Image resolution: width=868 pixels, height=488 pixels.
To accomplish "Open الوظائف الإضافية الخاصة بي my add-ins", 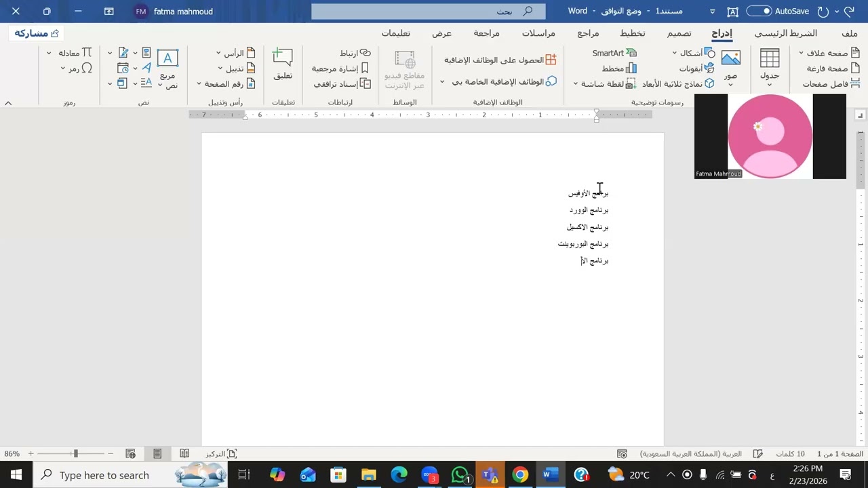I will [x=505, y=81].
